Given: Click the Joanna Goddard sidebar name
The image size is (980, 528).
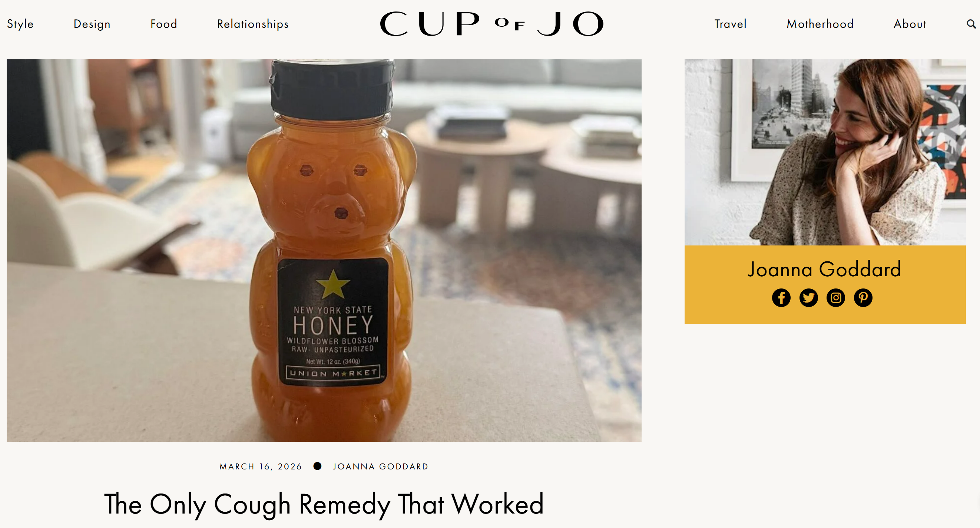Looking at the screenshot, I should [x=824, y=269].
